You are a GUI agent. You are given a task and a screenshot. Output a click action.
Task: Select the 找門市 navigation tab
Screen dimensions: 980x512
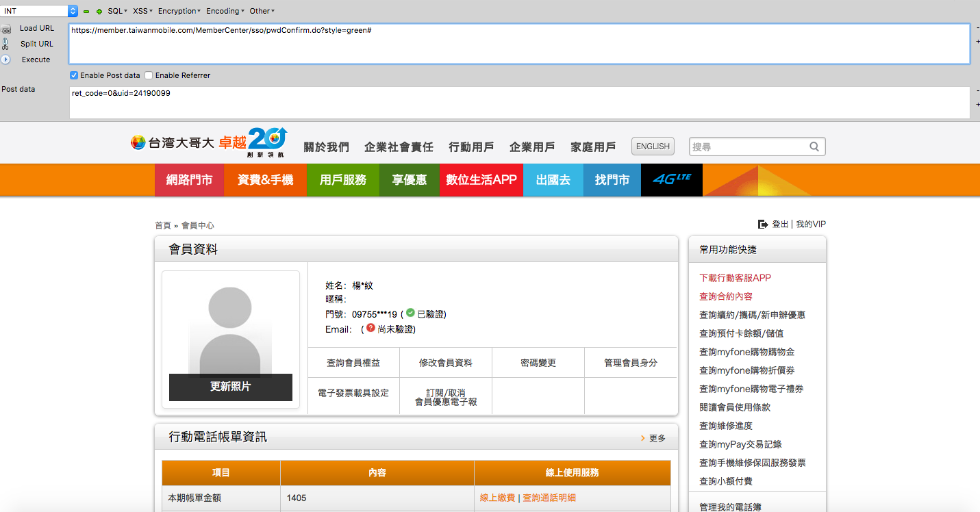point(612,180)
